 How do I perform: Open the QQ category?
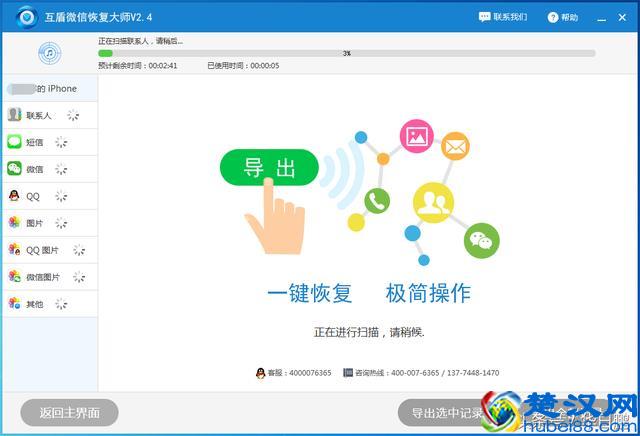coord(50,196)
